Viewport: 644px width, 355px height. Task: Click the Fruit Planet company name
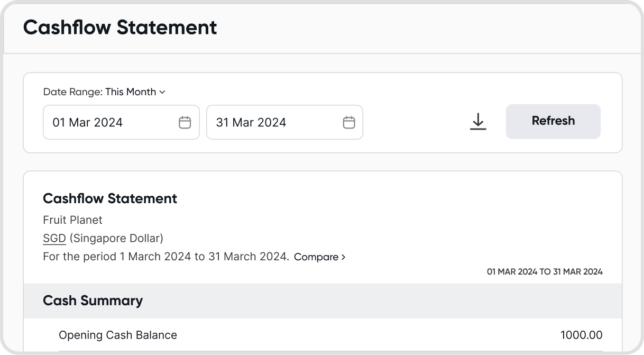click(x=72, y=220)
